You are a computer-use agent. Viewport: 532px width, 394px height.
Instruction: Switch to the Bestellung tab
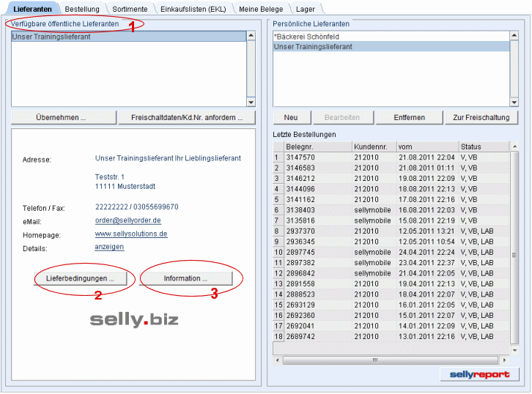[81, 9]
